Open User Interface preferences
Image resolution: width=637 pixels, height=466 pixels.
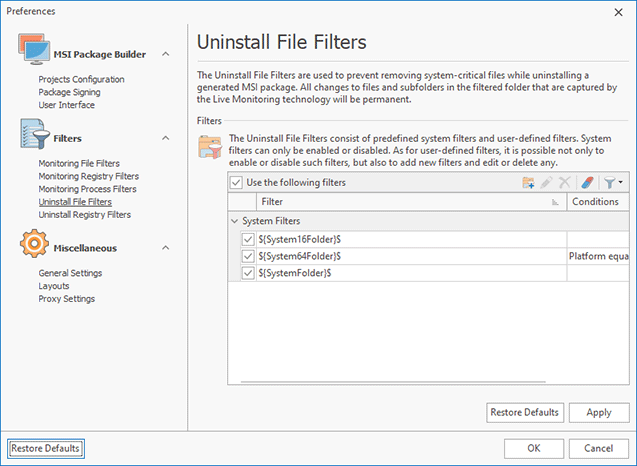coord(67,105)
